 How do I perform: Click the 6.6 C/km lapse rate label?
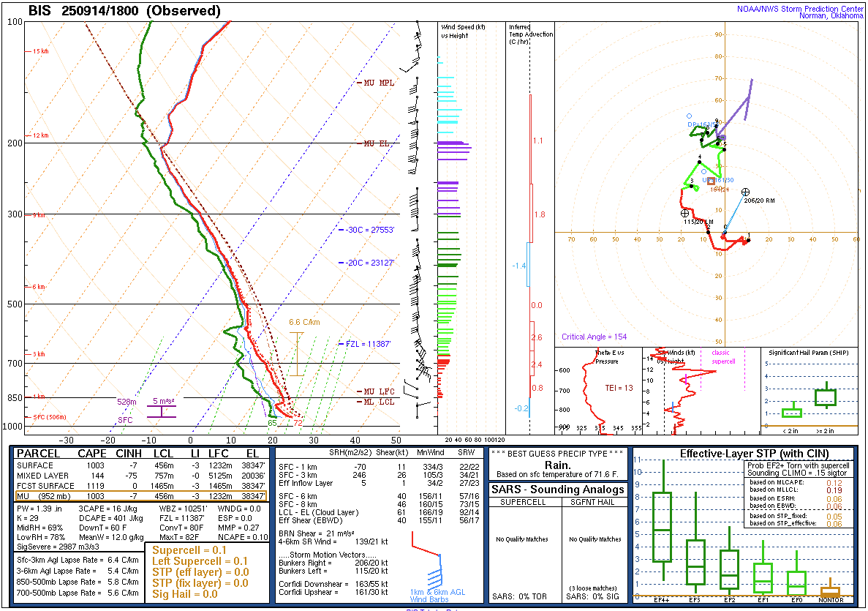tap(305, 322)
